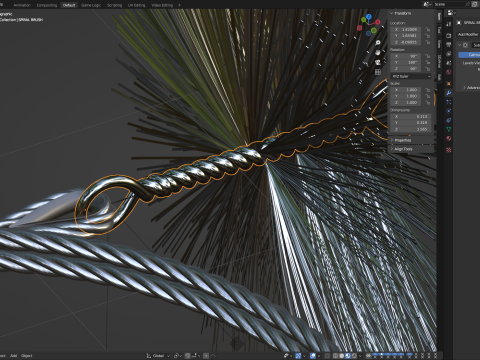Screen dimensions: 480x360
Task: Open the Texture properties checker tab
Action: pos(449,150)
